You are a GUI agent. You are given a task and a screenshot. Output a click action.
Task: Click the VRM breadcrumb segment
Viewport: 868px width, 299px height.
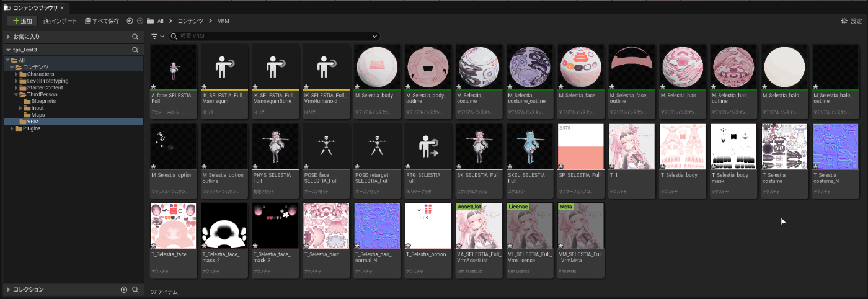coord(223,20)
